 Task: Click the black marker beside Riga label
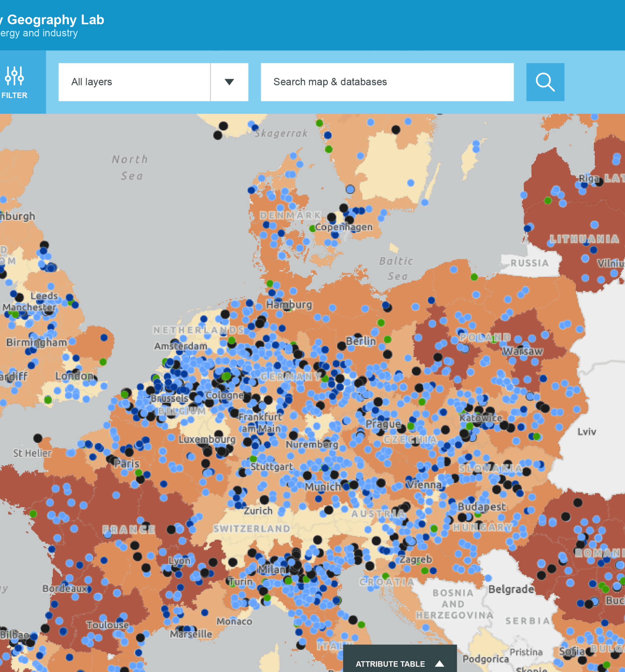click(x=599, y=182)
